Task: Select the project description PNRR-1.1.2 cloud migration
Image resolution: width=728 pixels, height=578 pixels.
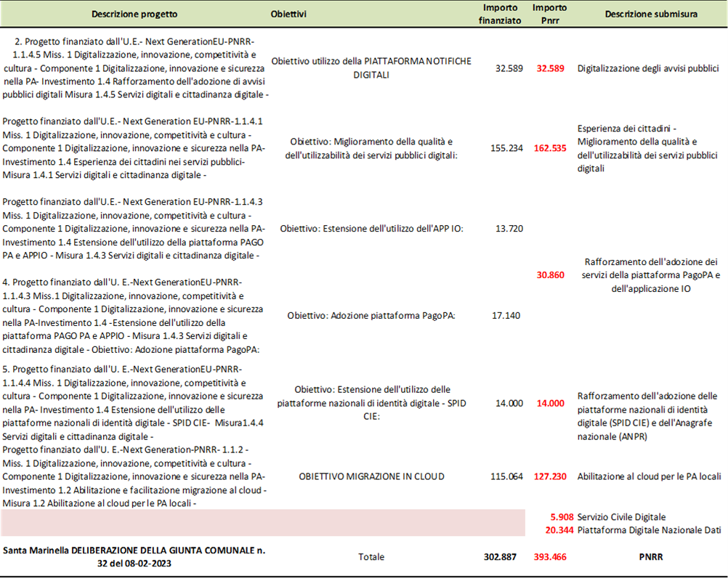Action: click(134, 476)
